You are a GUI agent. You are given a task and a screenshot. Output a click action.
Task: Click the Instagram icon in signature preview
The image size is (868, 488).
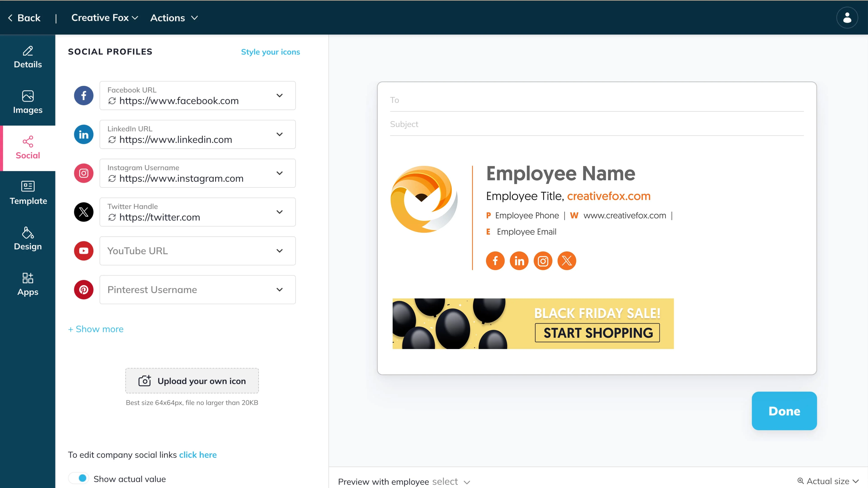543,261
